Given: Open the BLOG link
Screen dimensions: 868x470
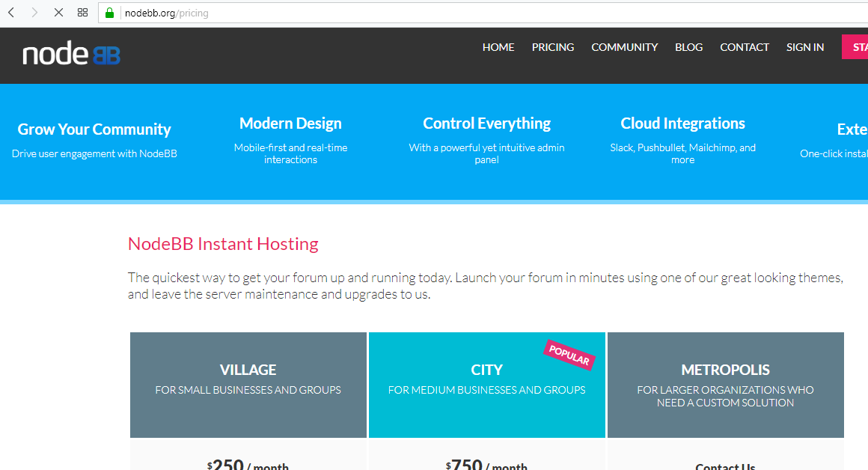Looking at the screenshot, I should coord(688,47).
